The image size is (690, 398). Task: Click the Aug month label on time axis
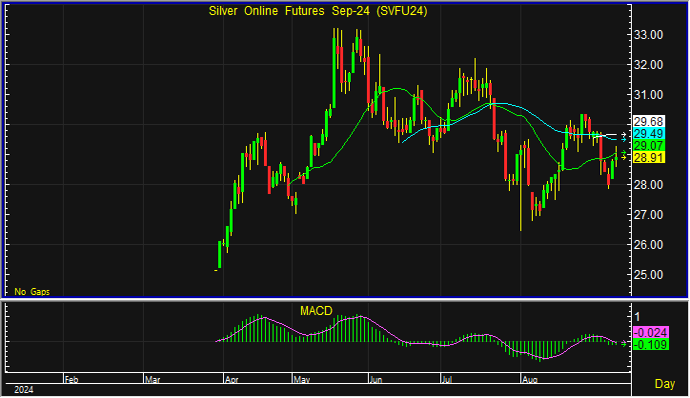(x=529, y=380)
